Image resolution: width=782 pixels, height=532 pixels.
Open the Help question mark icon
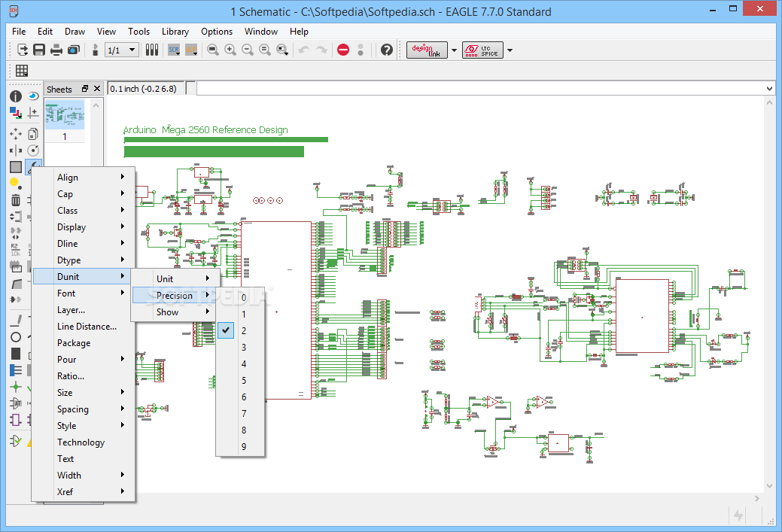pyautogui.click(x=387, y=50)
